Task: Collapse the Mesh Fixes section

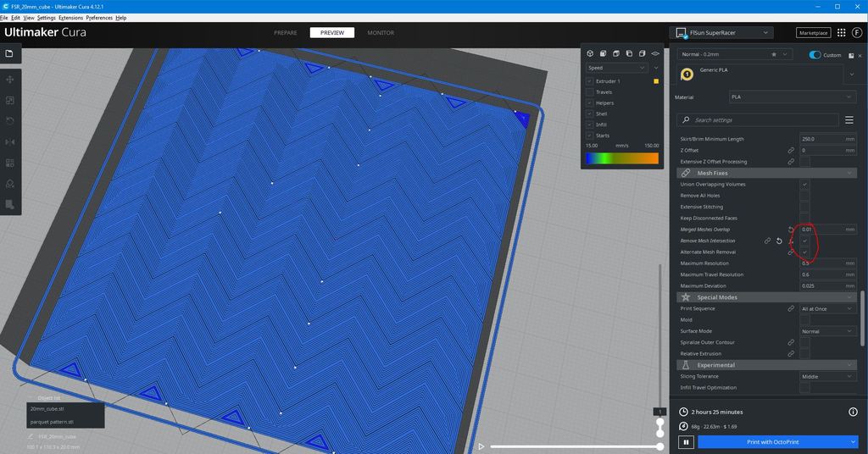Action: (x=766, y=173)
